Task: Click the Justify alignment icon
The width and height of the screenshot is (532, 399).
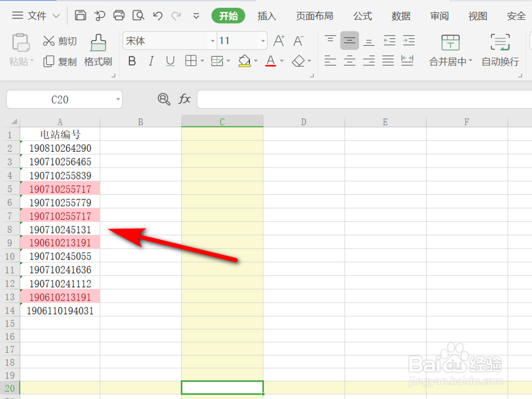Action: point(388,61)
